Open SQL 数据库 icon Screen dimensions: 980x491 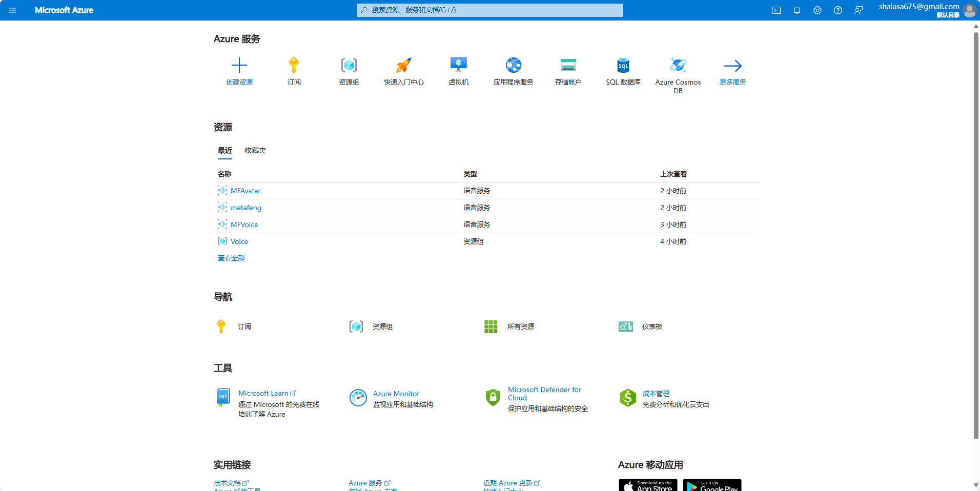point(623,65)
